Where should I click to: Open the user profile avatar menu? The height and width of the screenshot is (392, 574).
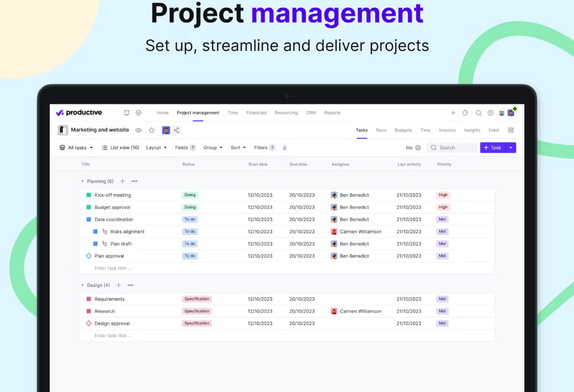tap(511, 112)
